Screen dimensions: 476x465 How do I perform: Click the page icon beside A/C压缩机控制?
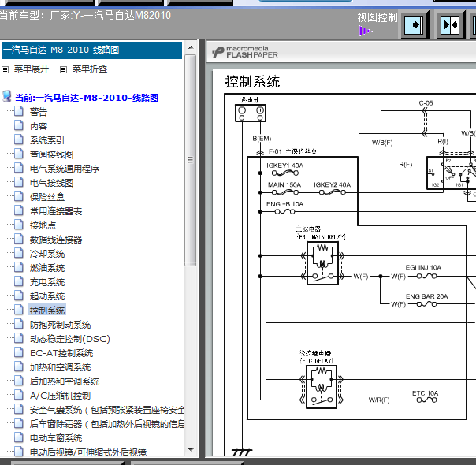pos(18,395)
